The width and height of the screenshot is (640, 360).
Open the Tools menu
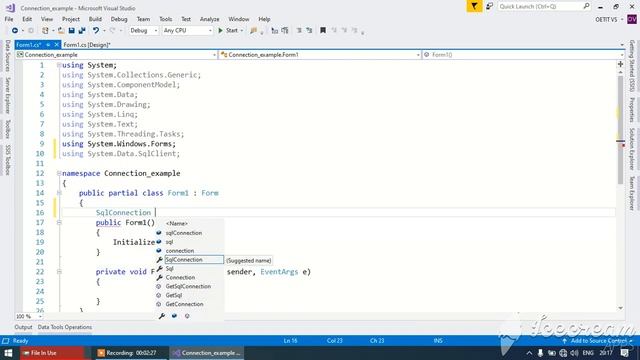(x=165, y=19)
